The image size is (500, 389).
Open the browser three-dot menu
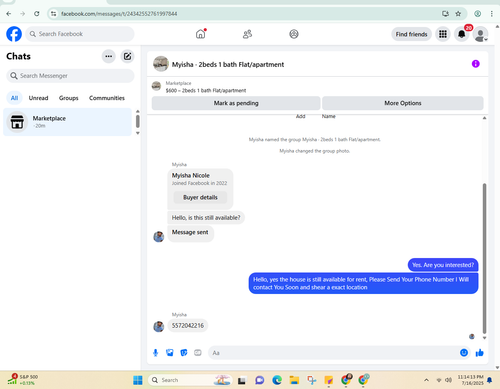point(492,14)
